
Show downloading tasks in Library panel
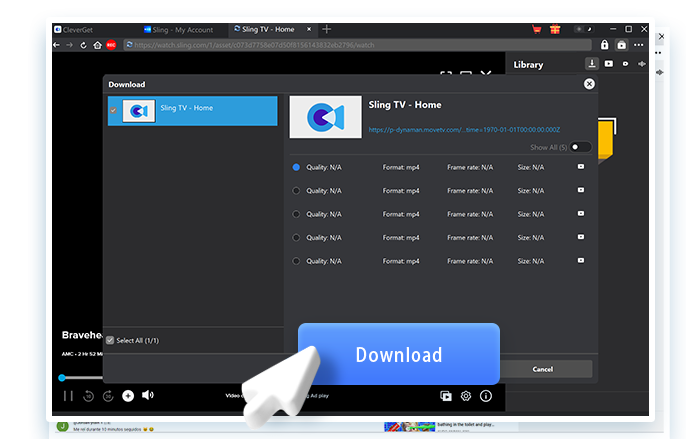pos(592,64)
